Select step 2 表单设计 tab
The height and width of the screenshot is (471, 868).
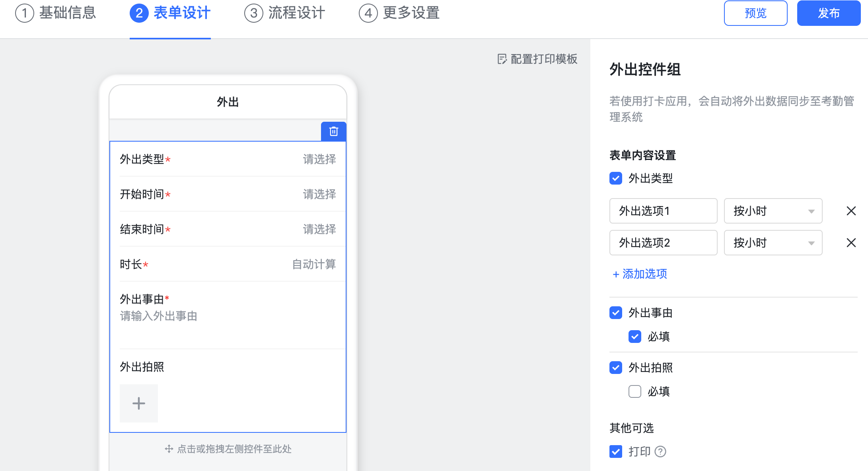pyautogui.click(x=170, y=13)
